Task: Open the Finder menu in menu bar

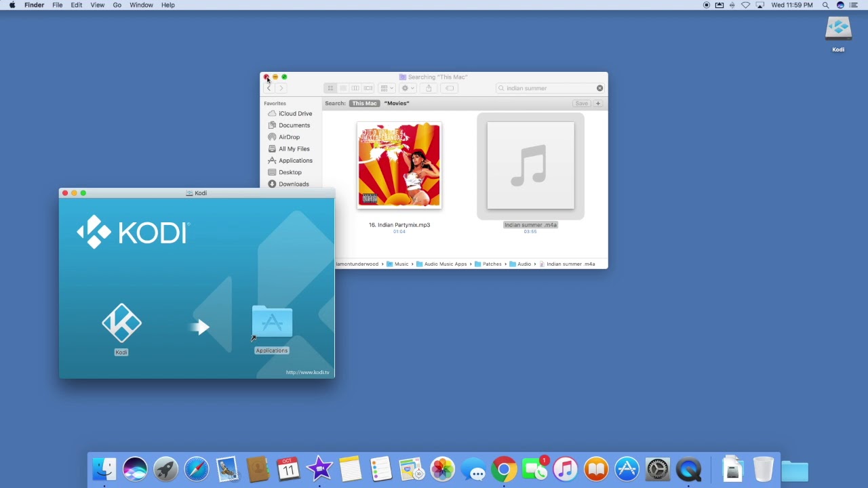Action: (34, 5)
